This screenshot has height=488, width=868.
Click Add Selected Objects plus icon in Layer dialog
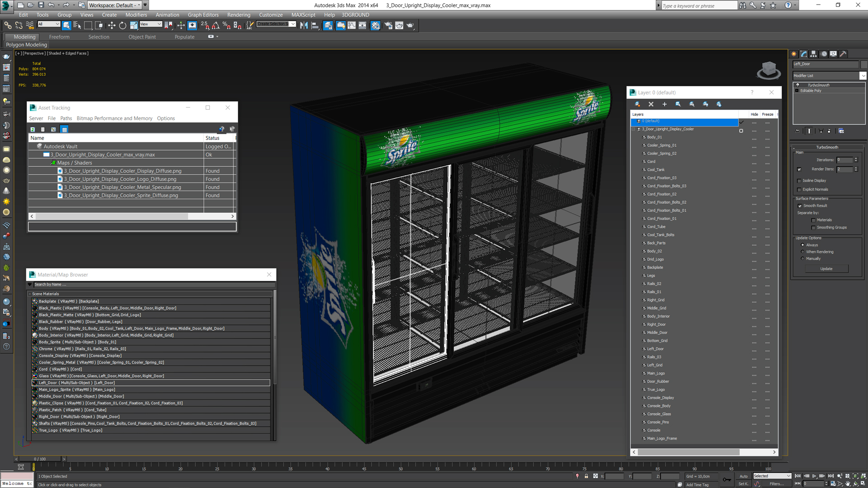click(665, 104)
